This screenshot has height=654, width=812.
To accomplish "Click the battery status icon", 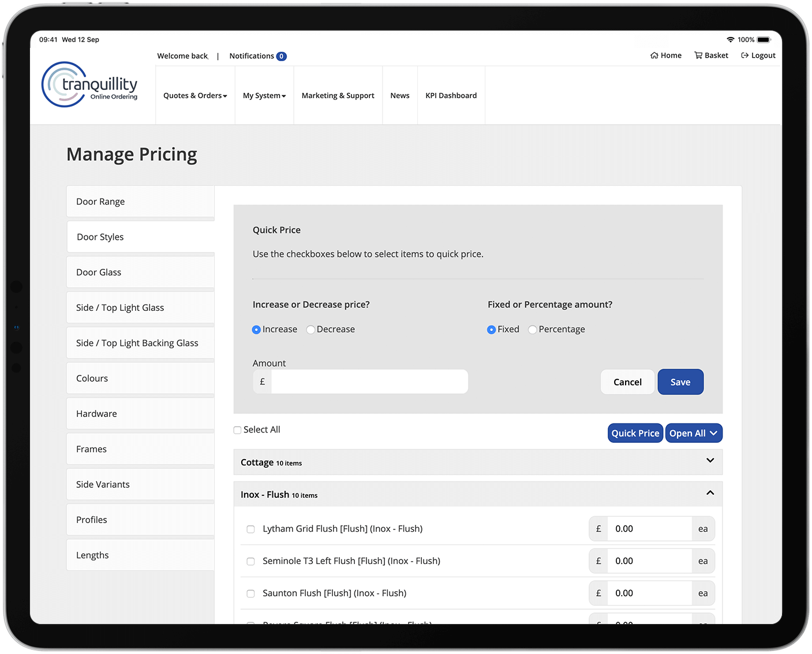I will click(764, 40).
